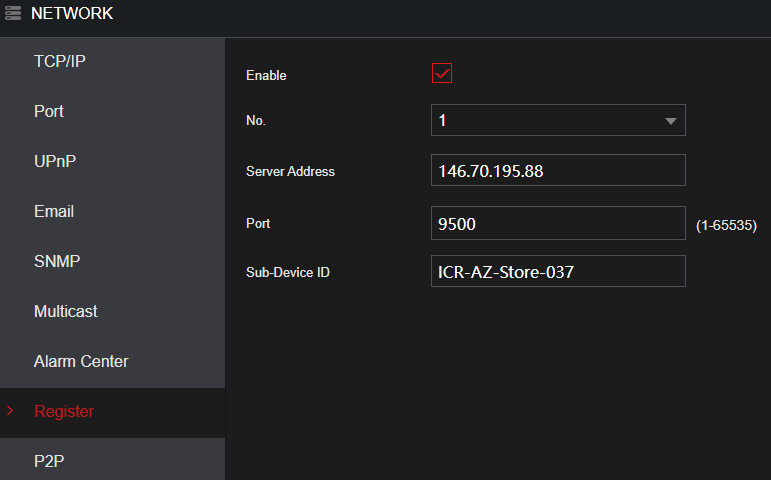Open the Port menu item in sidebar
Viewport: 771px width, 480px height.
(113, 111)
